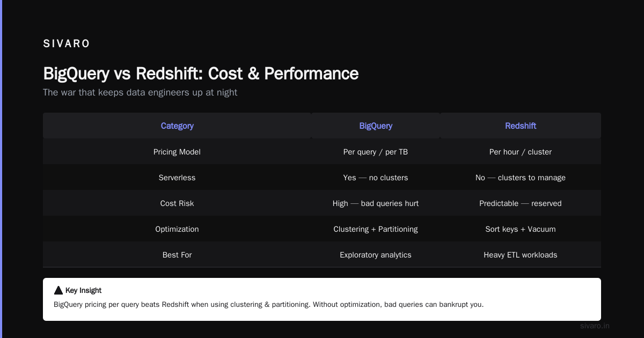644x338 pixels.
Task: Click the Cost Risk row label
Action: coord(177,203)
